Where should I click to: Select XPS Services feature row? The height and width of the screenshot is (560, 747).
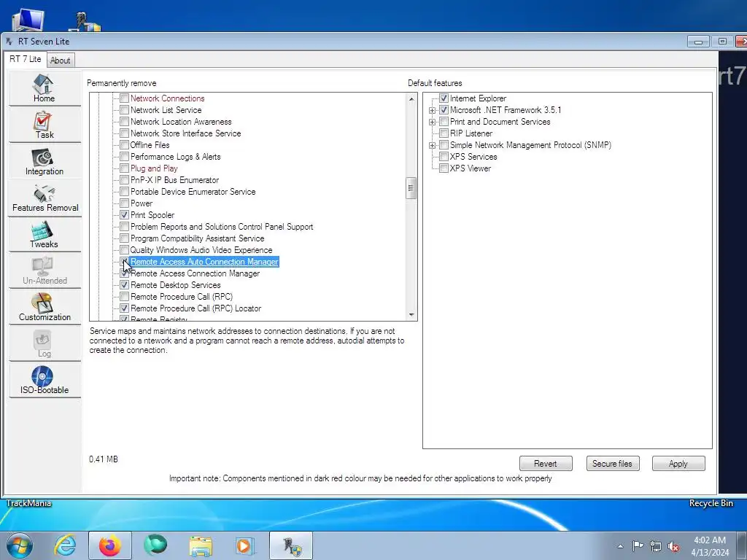pos(473,157)
